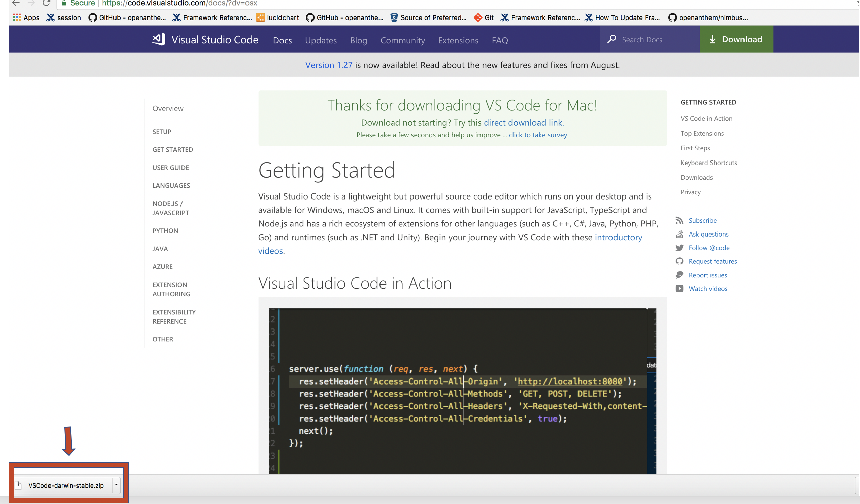The height and width of the screenshot is (504, 860).
Task: Open the Extensions navigation tab
Action: (x=458, y=40)
